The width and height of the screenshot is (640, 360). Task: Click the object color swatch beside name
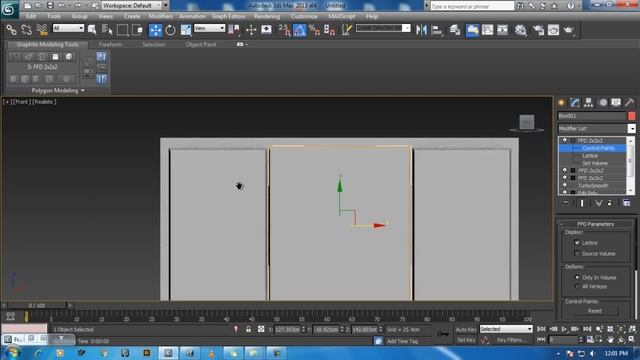tap(632, 116)
